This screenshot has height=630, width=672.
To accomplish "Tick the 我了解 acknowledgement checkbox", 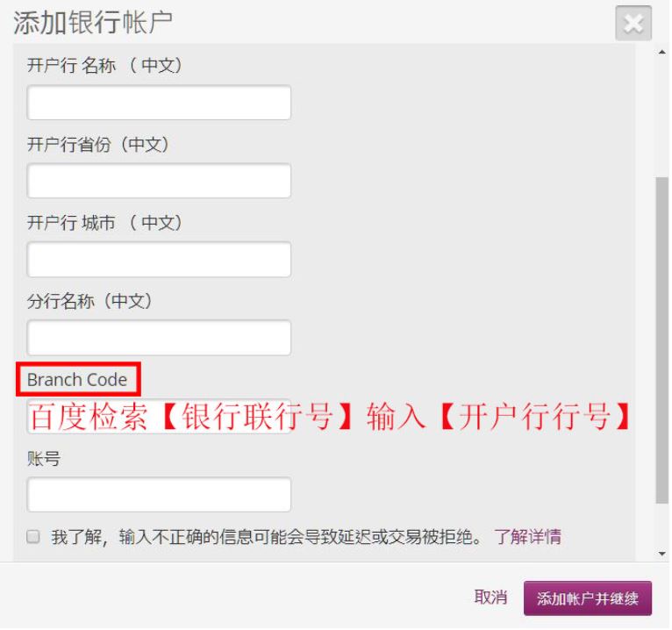I will [x=33, y=538].
